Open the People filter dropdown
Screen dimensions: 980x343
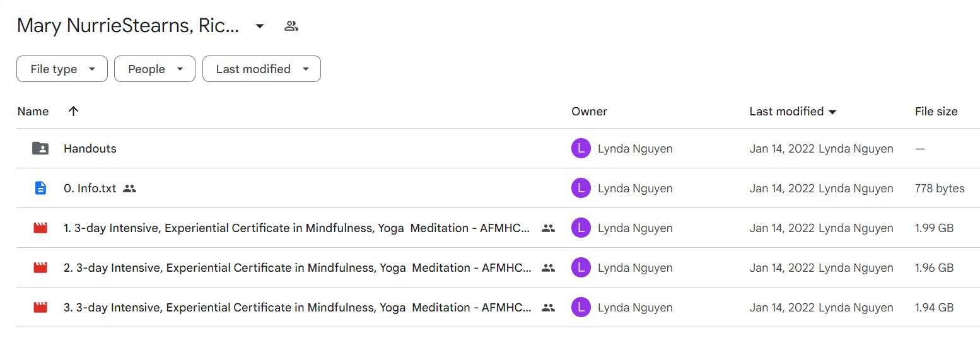point(155,69)
